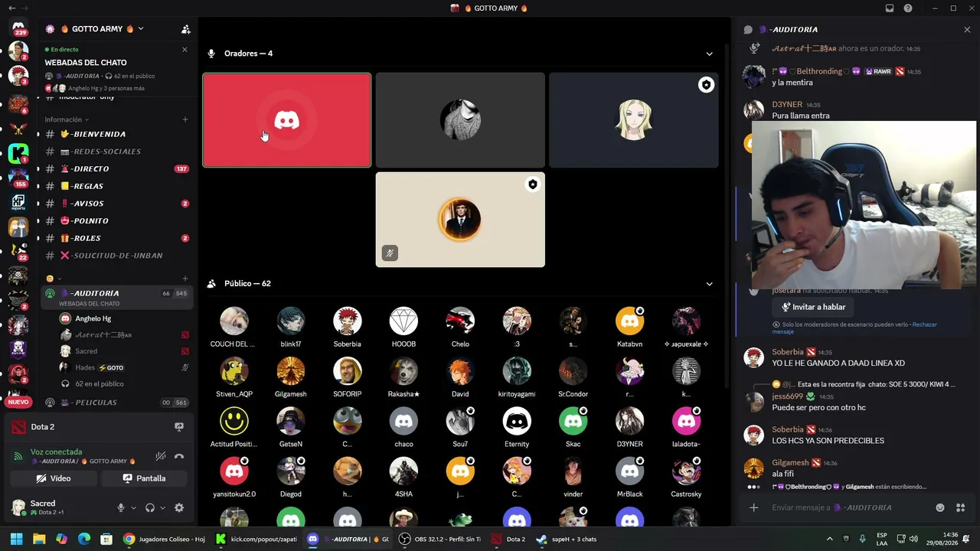Collapse the Público section
The height and width of the screenshot is (551, 980).
[x=709, y=284]
